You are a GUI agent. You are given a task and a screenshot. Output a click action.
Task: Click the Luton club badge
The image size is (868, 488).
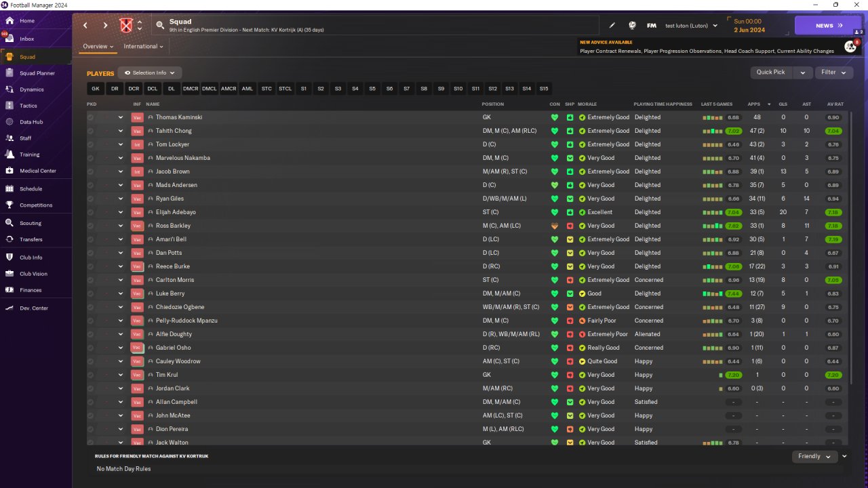tap(125, 26)
